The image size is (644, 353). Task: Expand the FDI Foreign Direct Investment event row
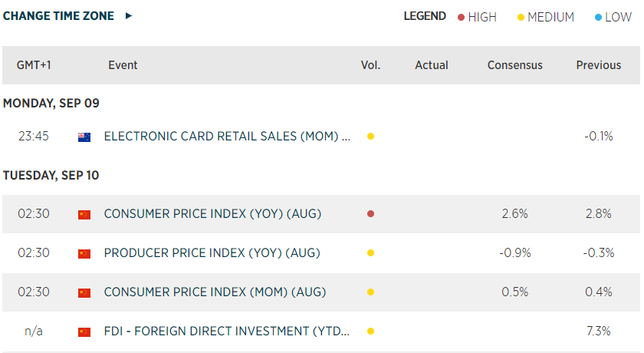click(227, 332)
